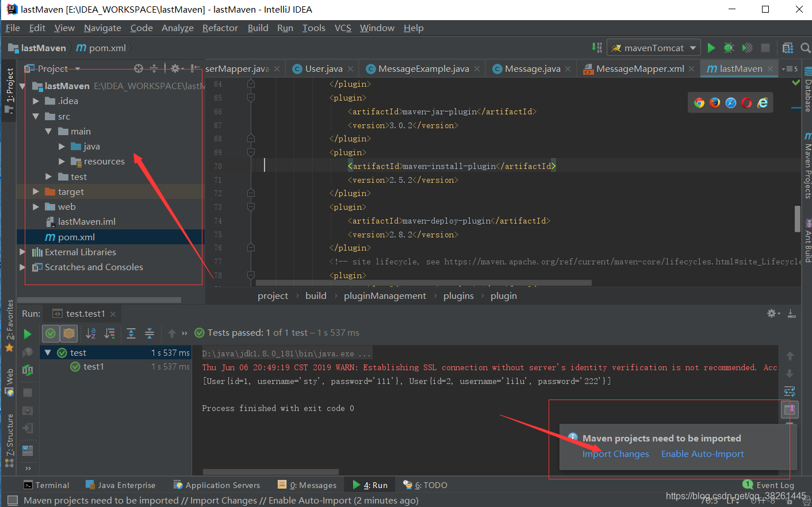Click the editor vertical scrollbar thumb
Image resolution: width=812 pixels, height=507 pixels.
coord(797,218)
